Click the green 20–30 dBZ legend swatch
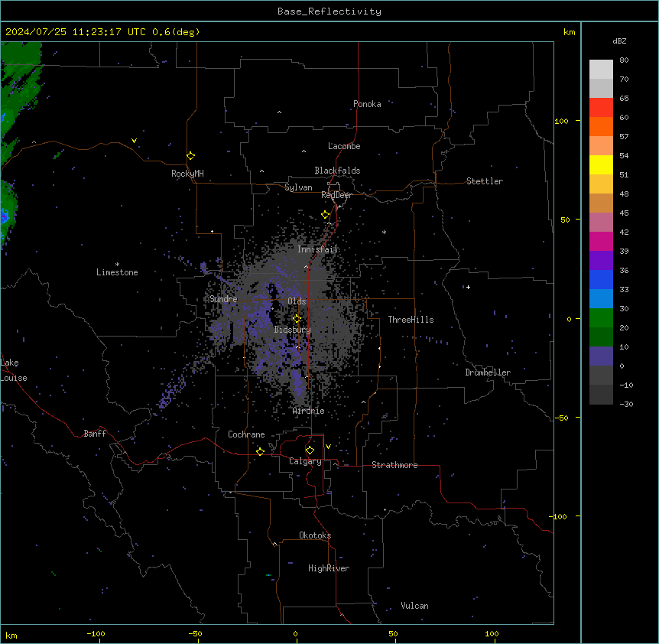The image size is (659, 644). click(601, 318)
